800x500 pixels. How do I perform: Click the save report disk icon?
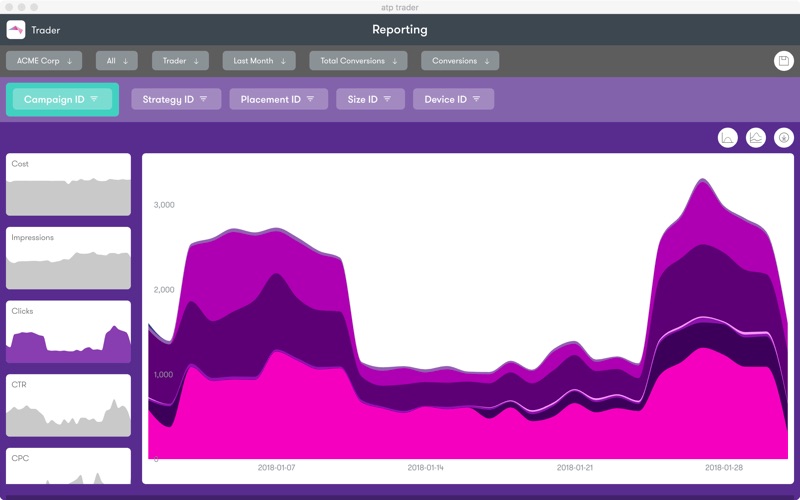click(x=784, y=61)
